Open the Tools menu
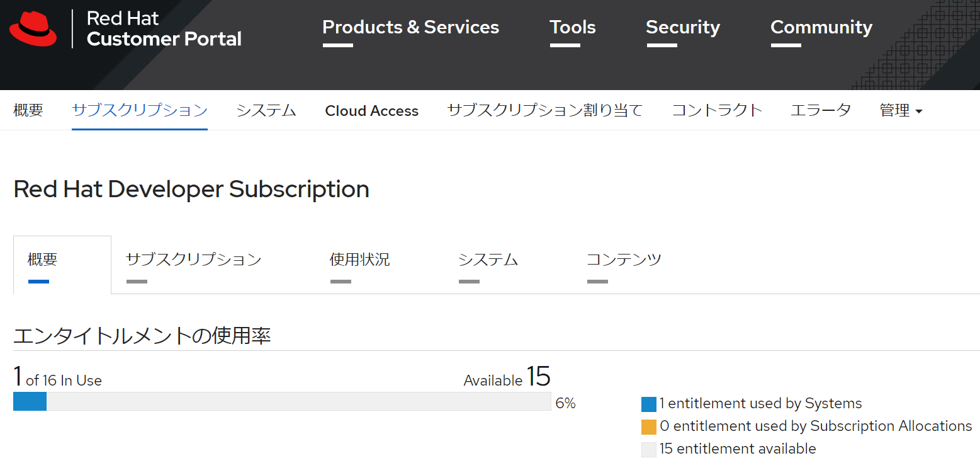Viewport: 980px width, 458px height. tap(573, 28)
